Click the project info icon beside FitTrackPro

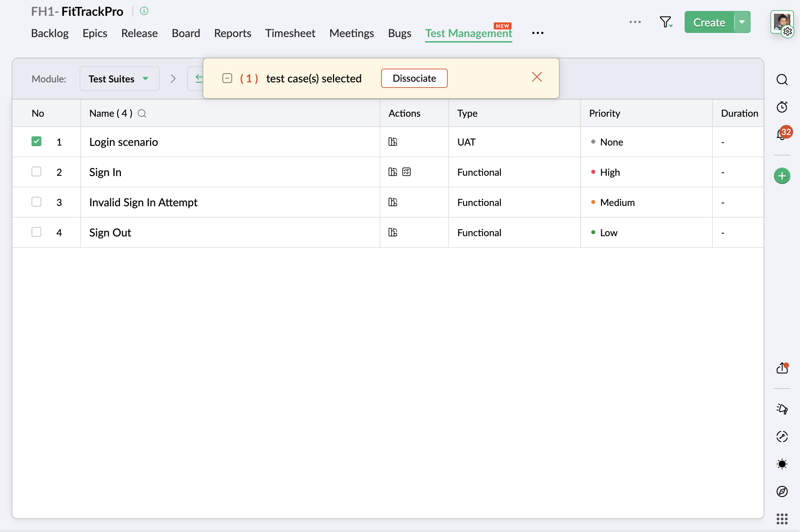point(144,11)
